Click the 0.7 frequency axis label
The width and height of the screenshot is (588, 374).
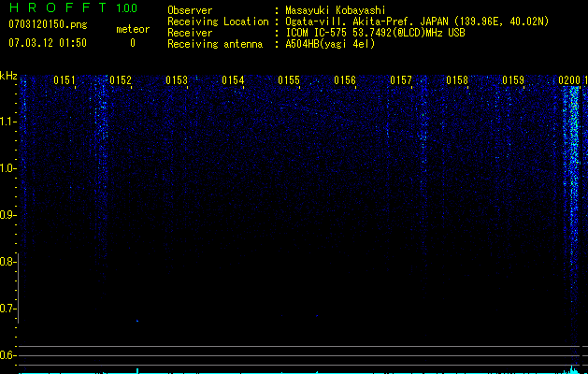(7, 309)
